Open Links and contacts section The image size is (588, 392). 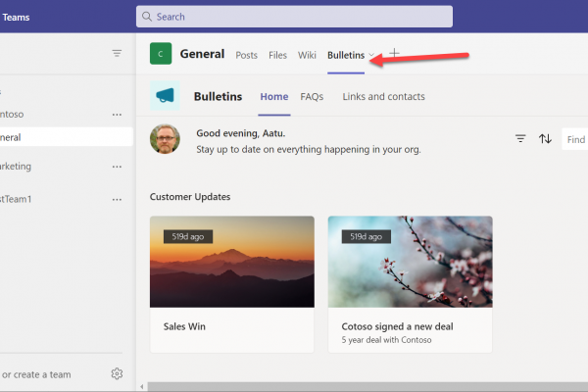(x=383, y=97)
